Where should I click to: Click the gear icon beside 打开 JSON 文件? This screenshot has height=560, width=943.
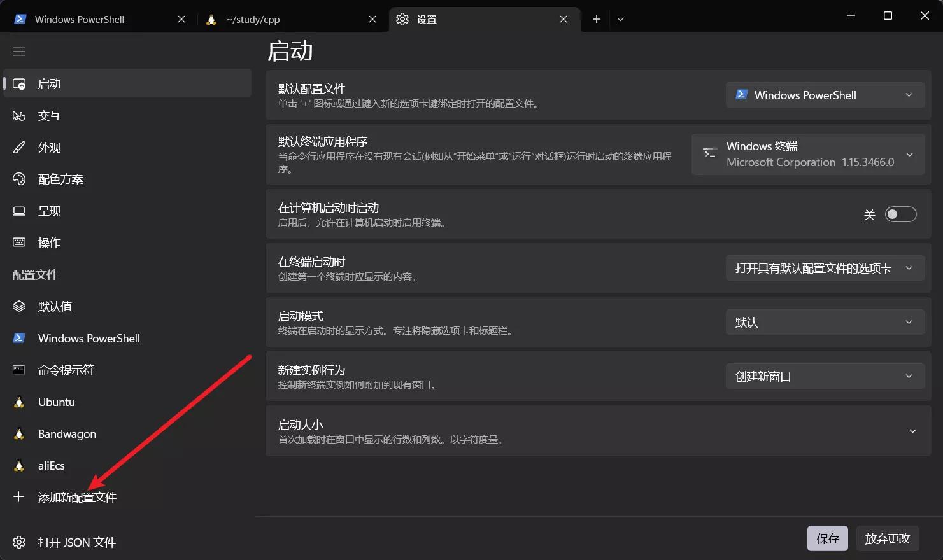(x=19, y=542)
